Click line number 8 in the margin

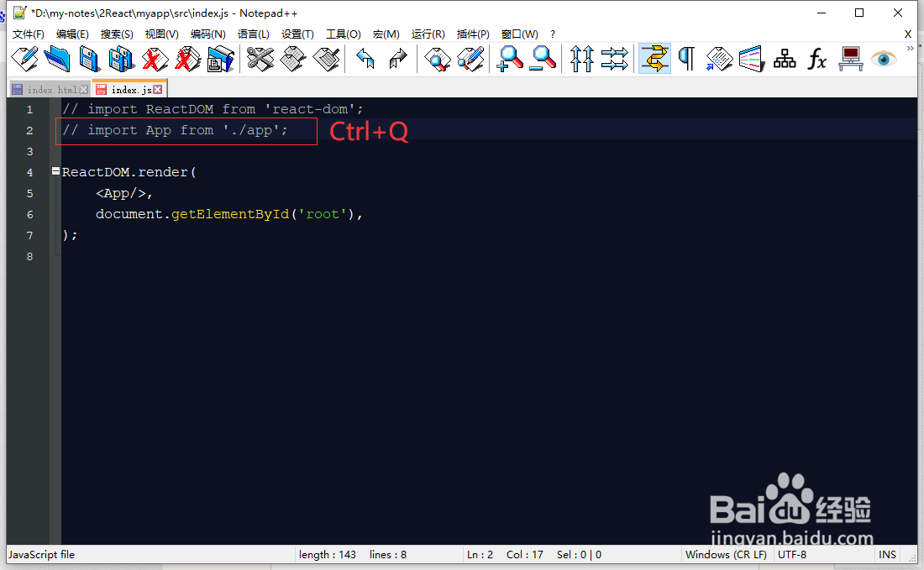[29, 257]
